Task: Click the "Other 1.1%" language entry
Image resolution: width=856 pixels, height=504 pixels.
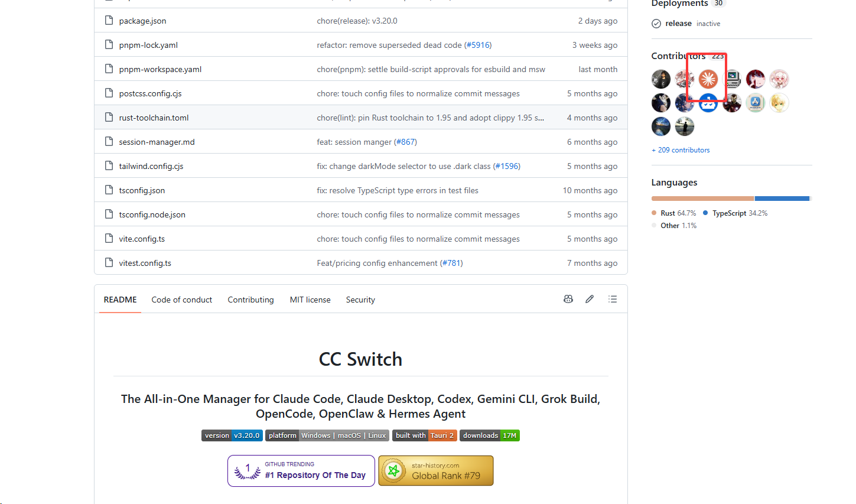Action: [674, 226]
